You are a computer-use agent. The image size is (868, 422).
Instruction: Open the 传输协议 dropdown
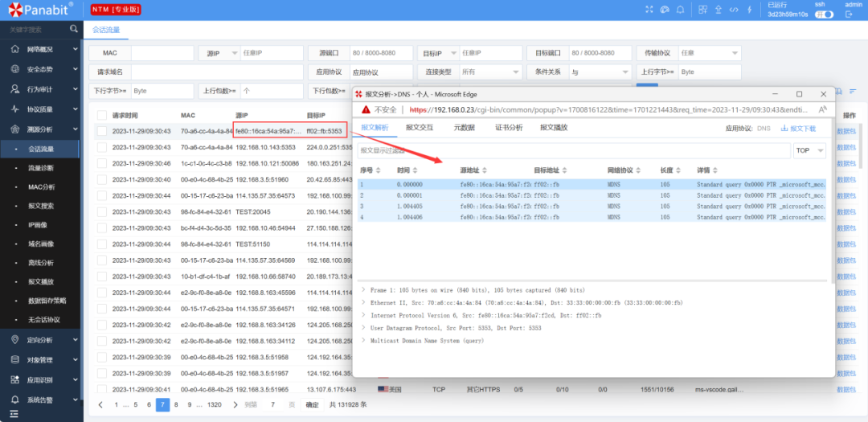tap(710, 53)
